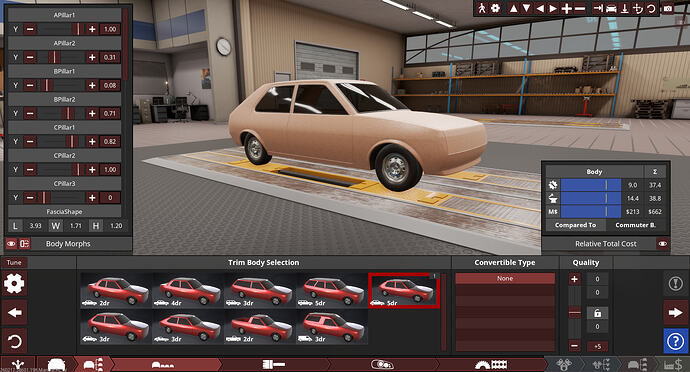This screenshot has height=372, width=690.
Task: Toggle the quality lock icon
Action: (597, 313)
